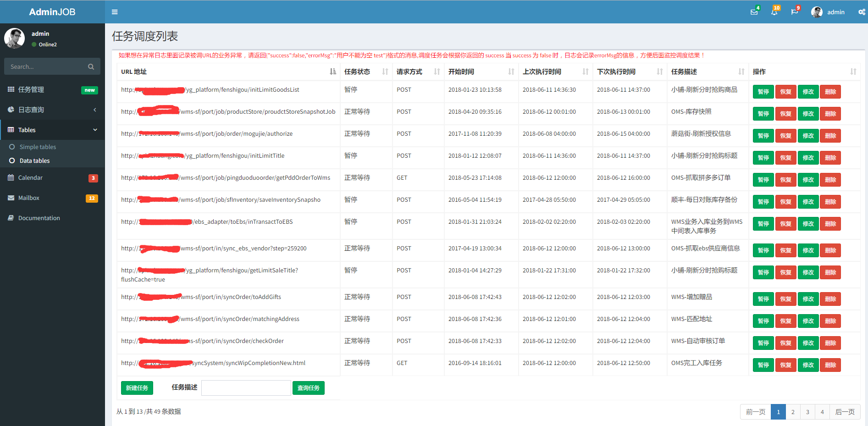Viewport: 868px width, 426px height.
Task: Sort table by 上次执行时间 column
Action: click(x=555, y=72)
